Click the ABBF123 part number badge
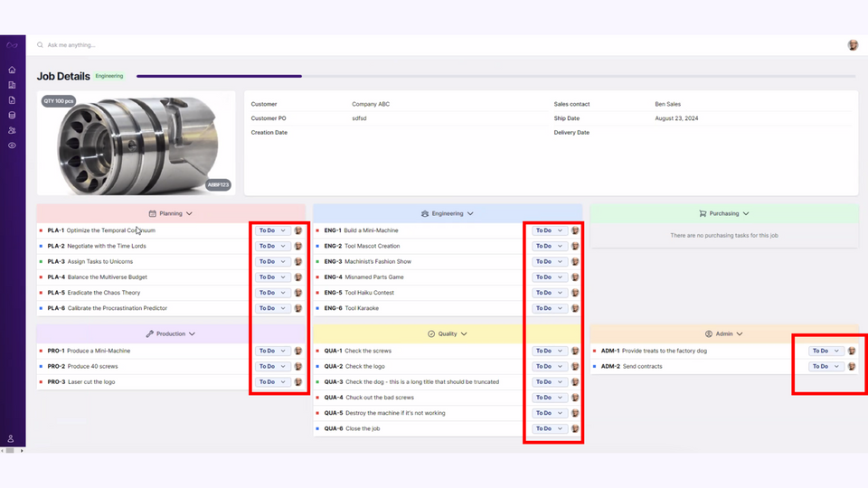 (218, 184)
